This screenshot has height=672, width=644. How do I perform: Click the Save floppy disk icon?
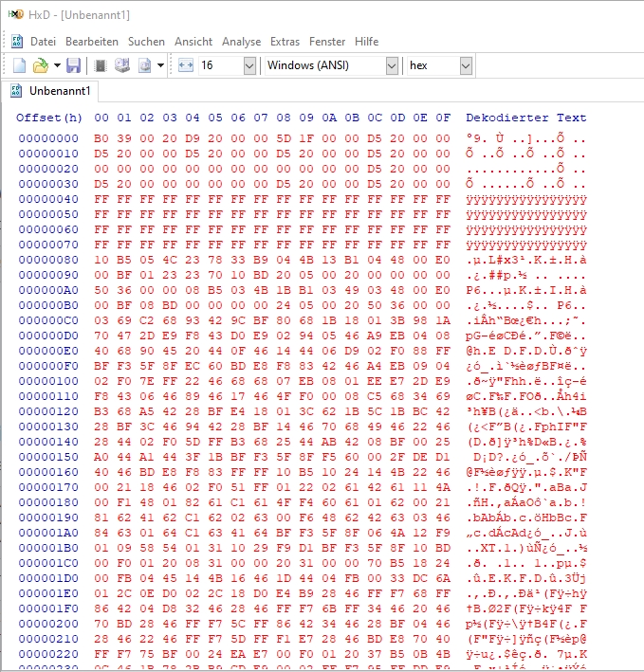tap(73, 65)
